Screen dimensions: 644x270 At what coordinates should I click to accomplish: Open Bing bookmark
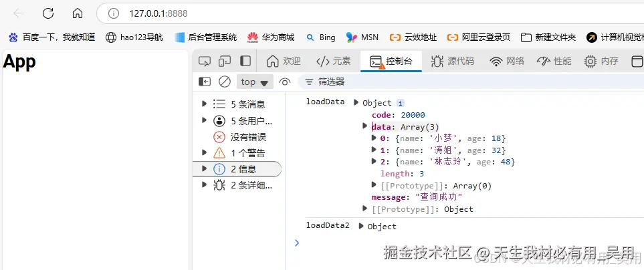point(320,37)
